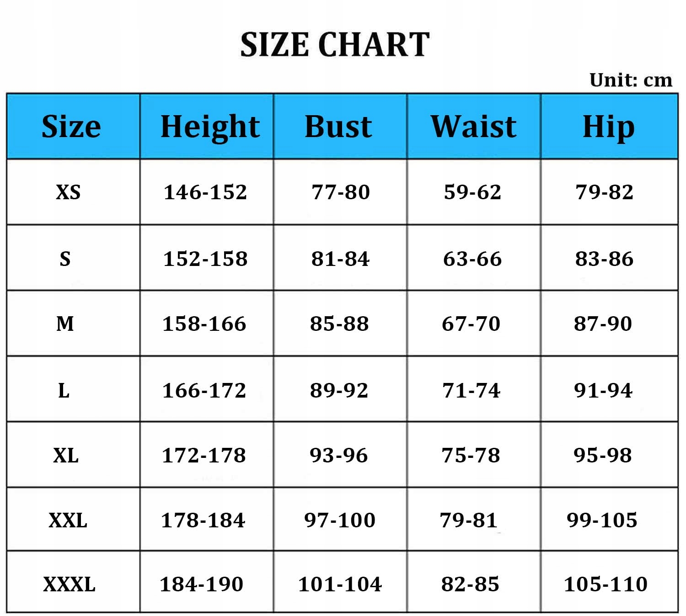
Task: Click the XL size row label
Action: click(66, 455)
